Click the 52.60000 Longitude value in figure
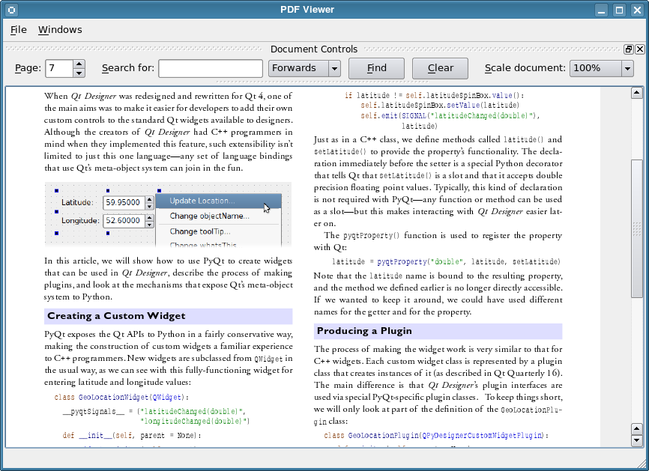Viewport: 649px width, 471px height. coord(123,221)
